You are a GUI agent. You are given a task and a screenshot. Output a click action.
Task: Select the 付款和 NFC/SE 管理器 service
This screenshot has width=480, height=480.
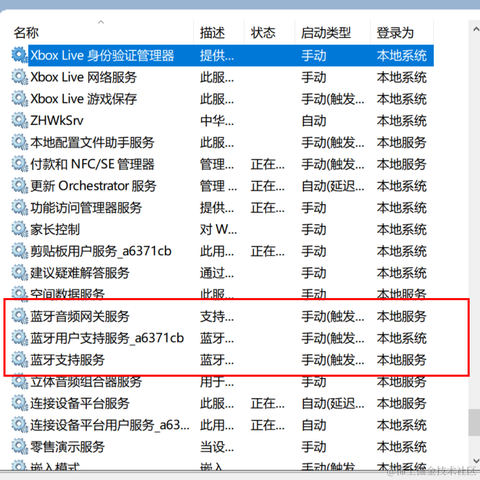[x=92, y=164]
